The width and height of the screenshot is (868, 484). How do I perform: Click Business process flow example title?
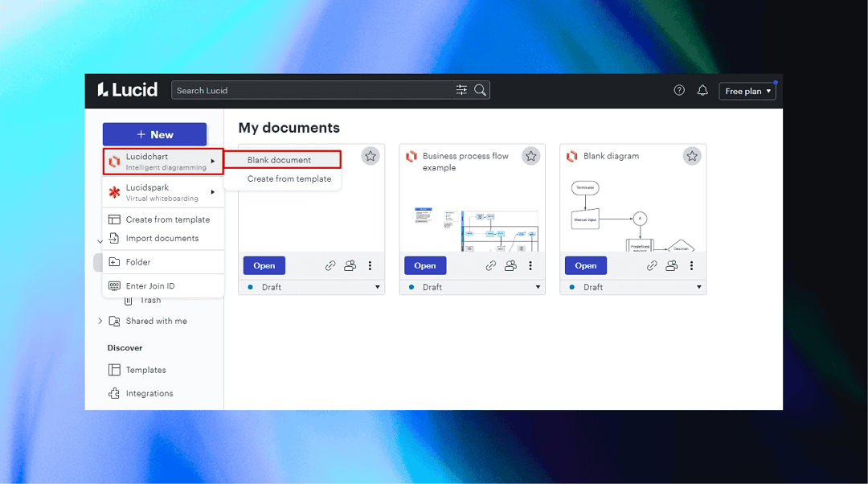(465, 162)
